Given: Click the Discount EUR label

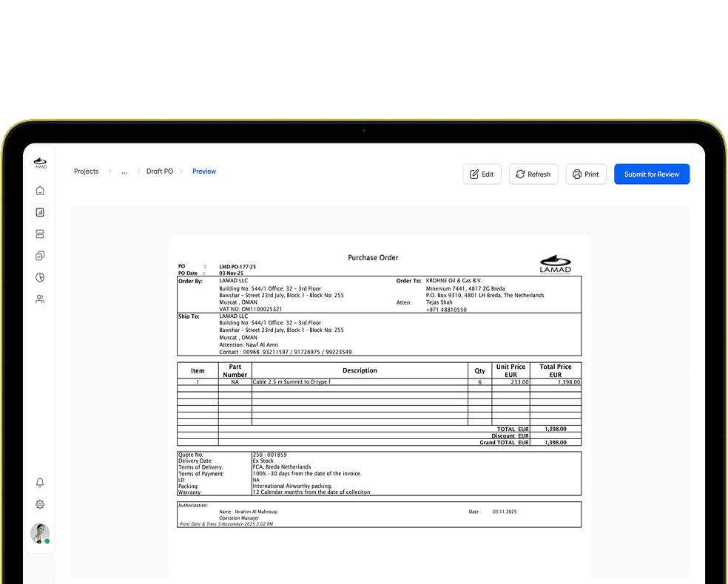Looking at the screenshot, I should click(x=510, y=436).
